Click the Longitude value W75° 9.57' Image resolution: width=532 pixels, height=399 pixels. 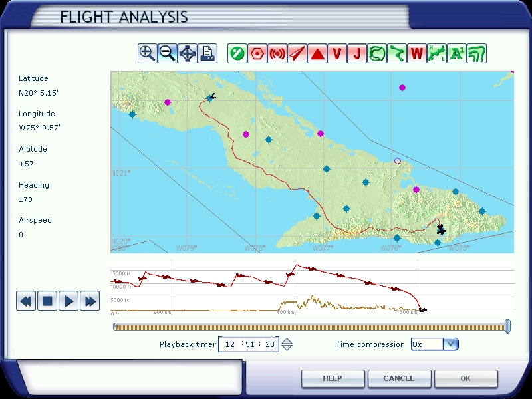(x=40, y=128)
